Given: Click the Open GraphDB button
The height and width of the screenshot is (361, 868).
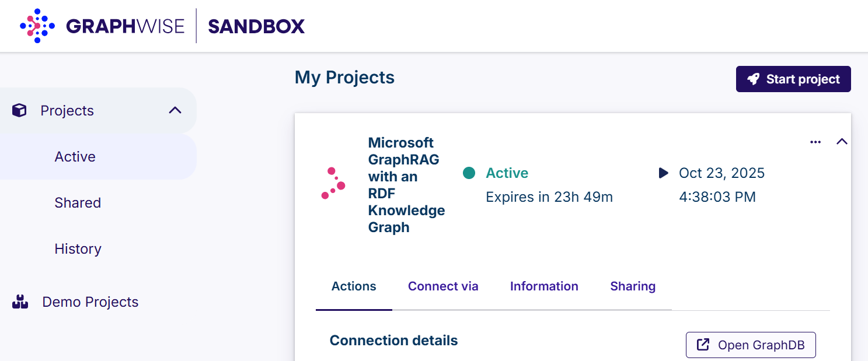Looking at the screenshot, I should pyautogui.click(x=750, y=345).
